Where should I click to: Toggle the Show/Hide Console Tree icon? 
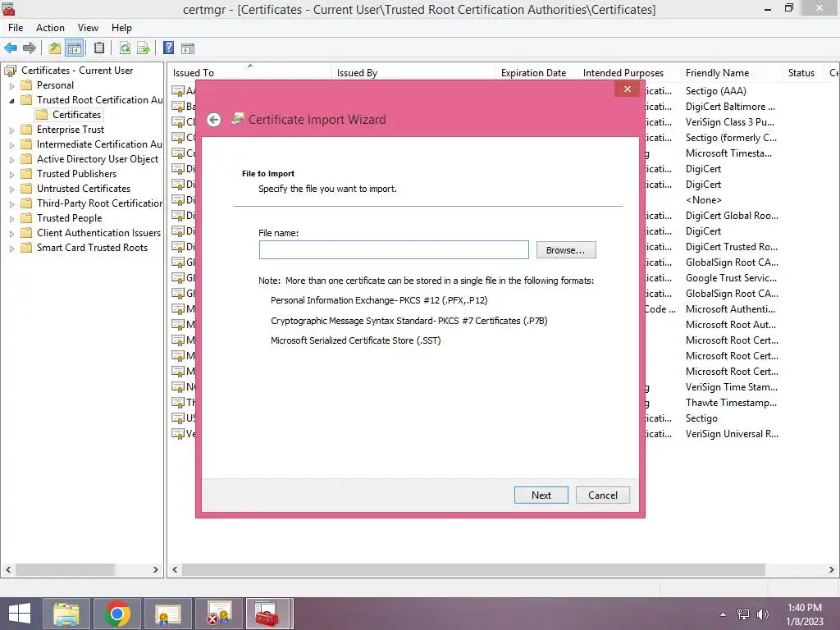point(75,48)
